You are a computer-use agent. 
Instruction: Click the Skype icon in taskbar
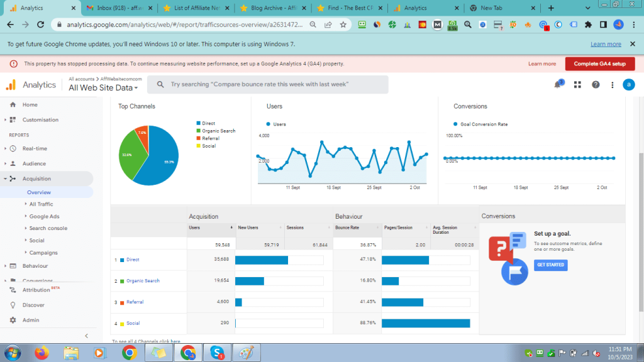click(218, 353)
